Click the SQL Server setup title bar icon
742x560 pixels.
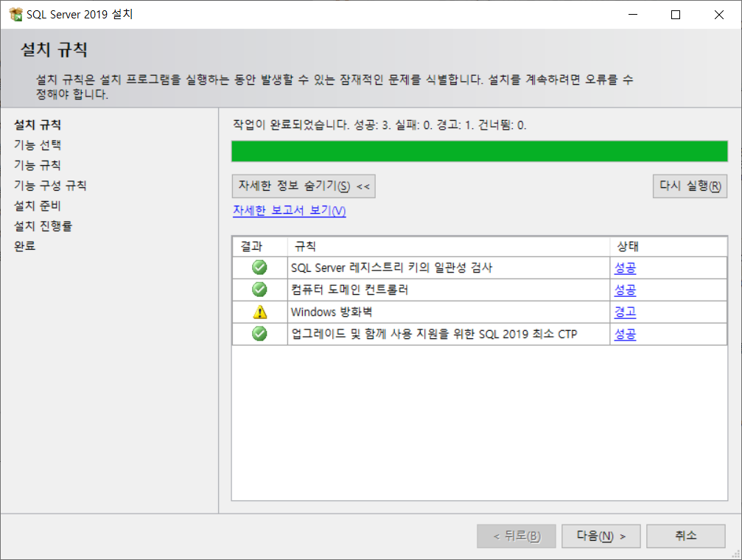click(x=15, y=14)
